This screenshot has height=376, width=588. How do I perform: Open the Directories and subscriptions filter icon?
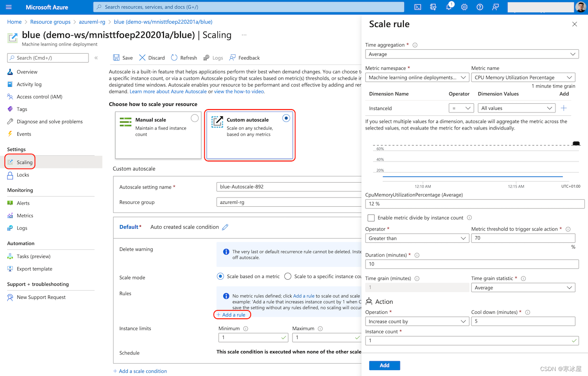(x=433, y=7)
